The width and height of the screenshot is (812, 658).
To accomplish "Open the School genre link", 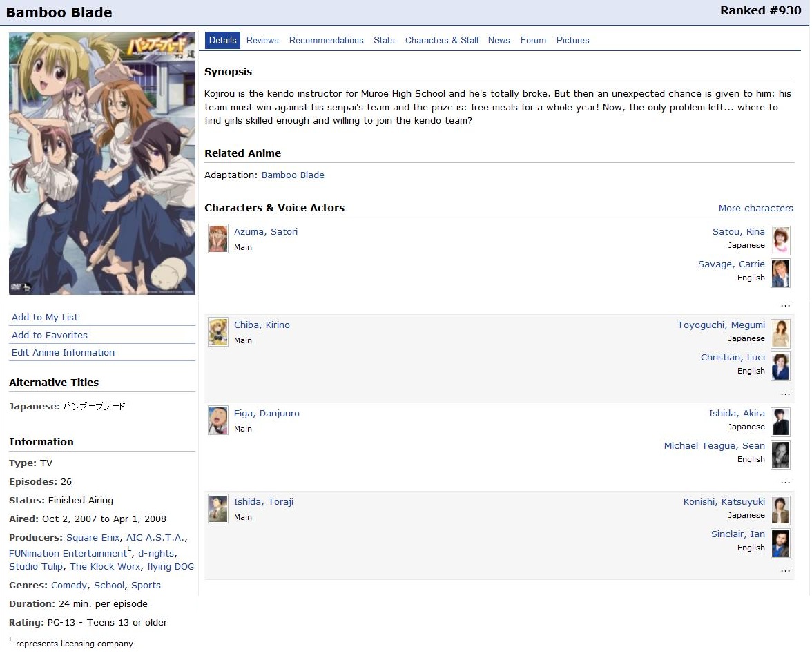I will click(x=109, y=585).
